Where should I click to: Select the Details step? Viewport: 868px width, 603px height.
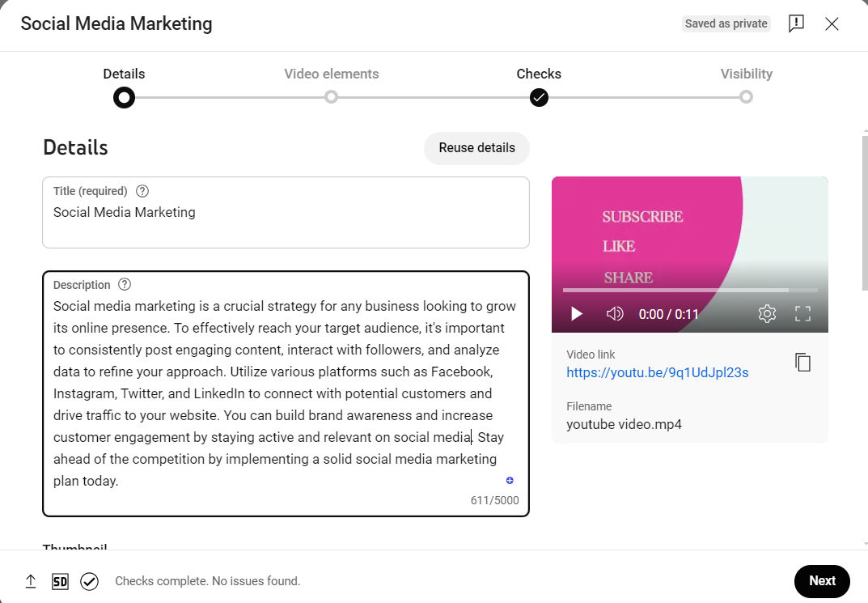coord(124,97)
